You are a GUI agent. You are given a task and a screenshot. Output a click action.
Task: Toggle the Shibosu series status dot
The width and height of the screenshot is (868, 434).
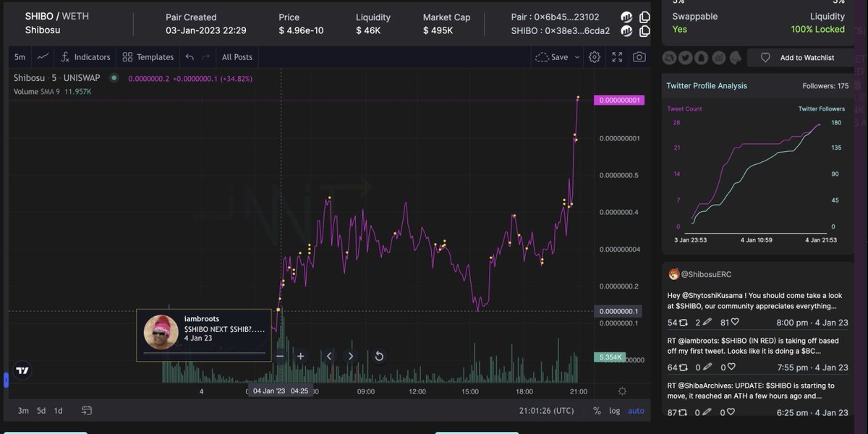pos(114,78)
